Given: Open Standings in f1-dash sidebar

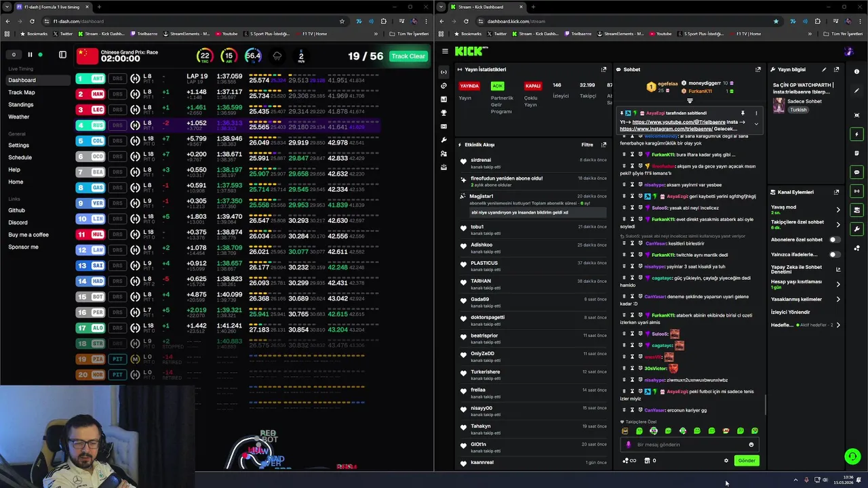Looking at the screenshot, I should (x=20, y=104).
